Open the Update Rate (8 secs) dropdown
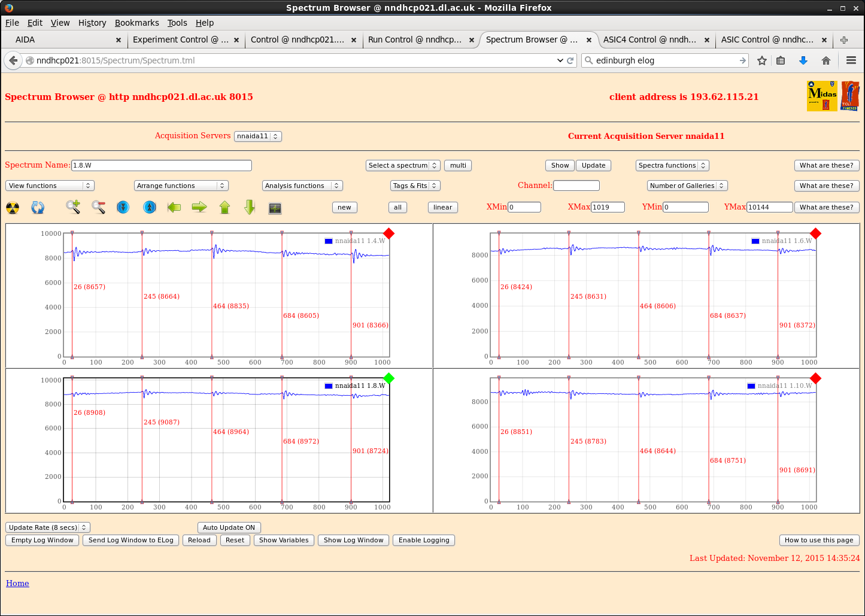 point(48,527)
